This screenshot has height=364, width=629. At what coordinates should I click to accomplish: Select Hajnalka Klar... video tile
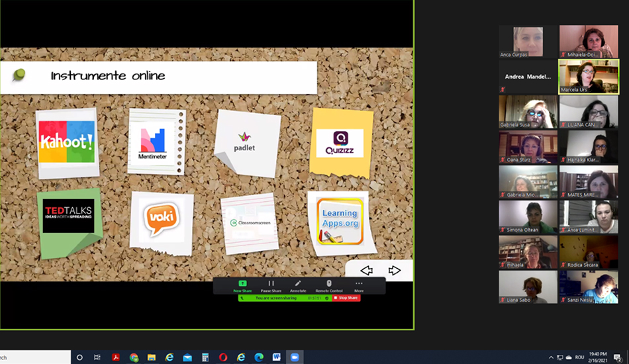[589, 147]
